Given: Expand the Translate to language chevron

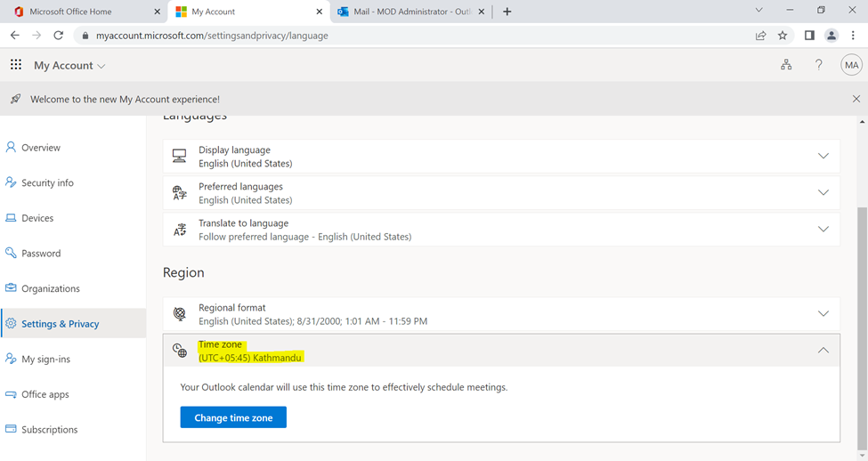Looking at the screenshot, I should (823, 229).
